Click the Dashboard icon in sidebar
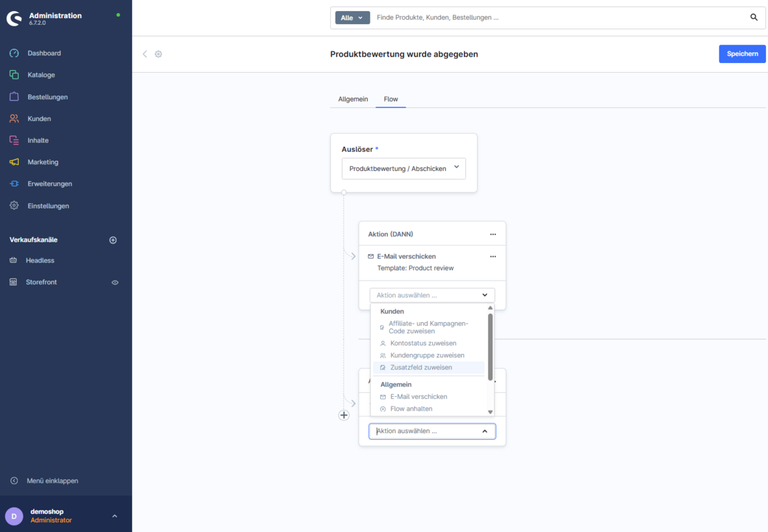 [x=14, y=53]
